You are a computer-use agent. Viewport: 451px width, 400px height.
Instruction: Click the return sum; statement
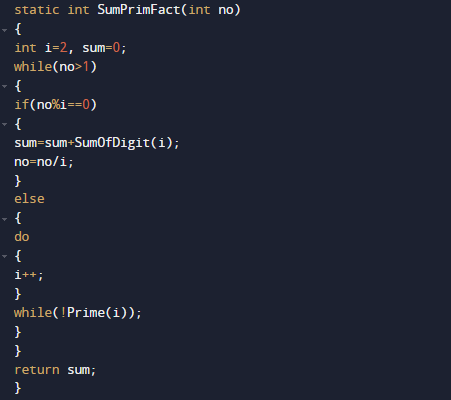[55, 370]
